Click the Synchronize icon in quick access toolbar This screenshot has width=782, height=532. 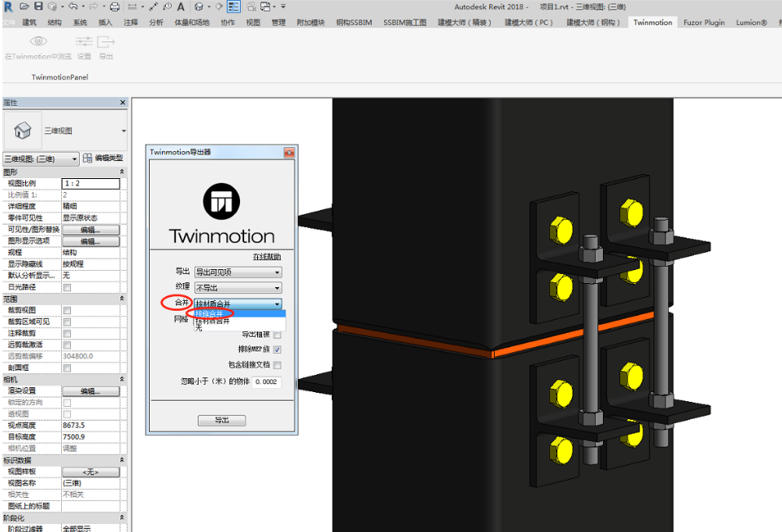tap(52, 7)
